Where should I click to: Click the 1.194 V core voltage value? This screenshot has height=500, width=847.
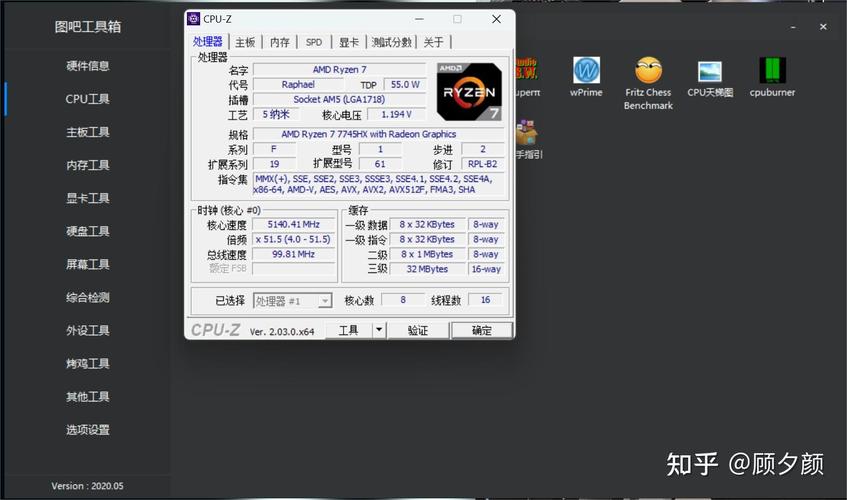(396, 114)
